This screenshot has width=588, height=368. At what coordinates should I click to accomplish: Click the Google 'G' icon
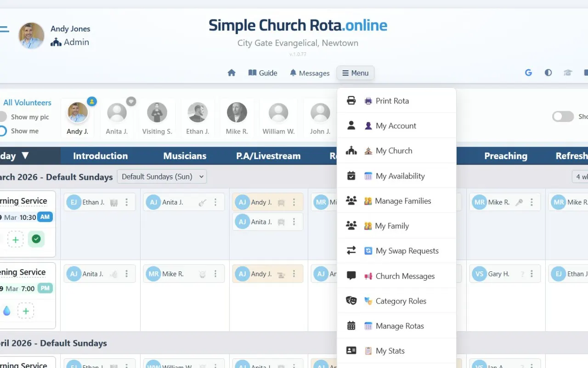528,73
